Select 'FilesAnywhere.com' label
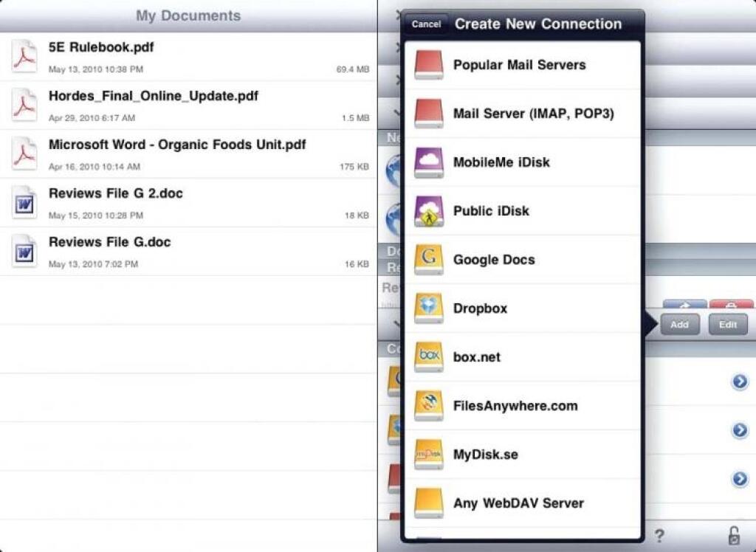756x552 pixels. click(x=515, y=406)
